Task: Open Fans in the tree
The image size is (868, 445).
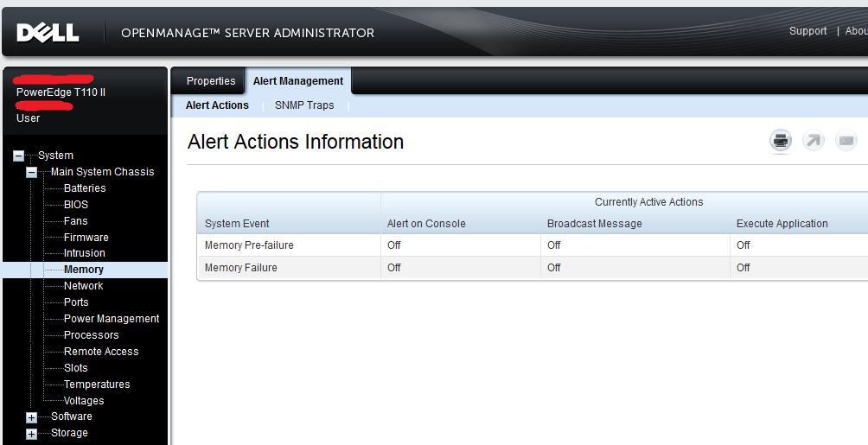Action: (x=75, y=221)
